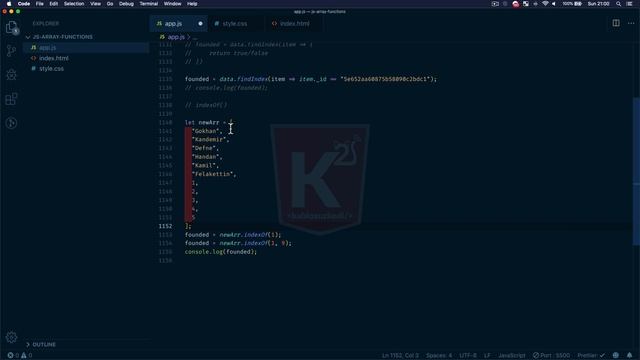The image size is (640, 360).
Task: Open the Wi-Fi menu bar icon
Action: click(x=545, y=4)
